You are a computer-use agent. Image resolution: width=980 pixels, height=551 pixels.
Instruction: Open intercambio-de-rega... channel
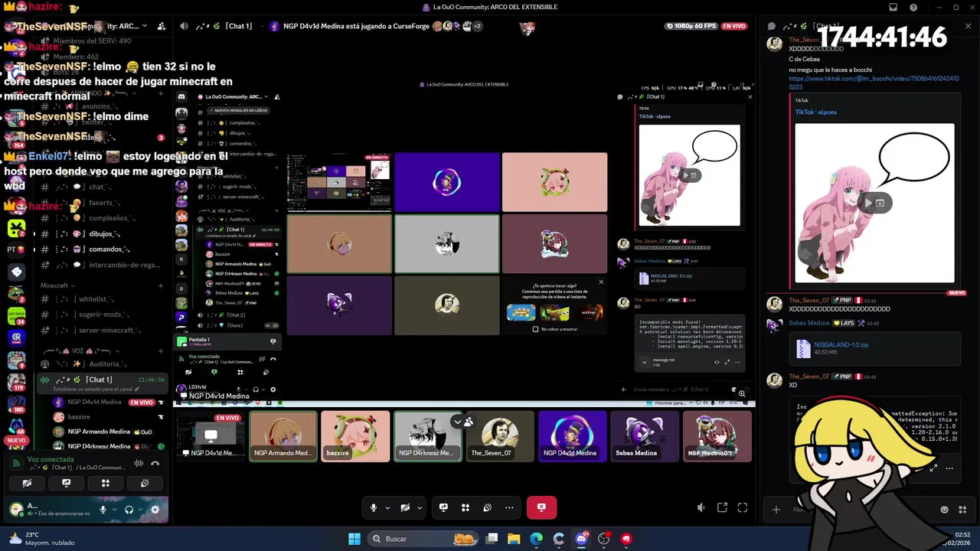pos(101,265)
